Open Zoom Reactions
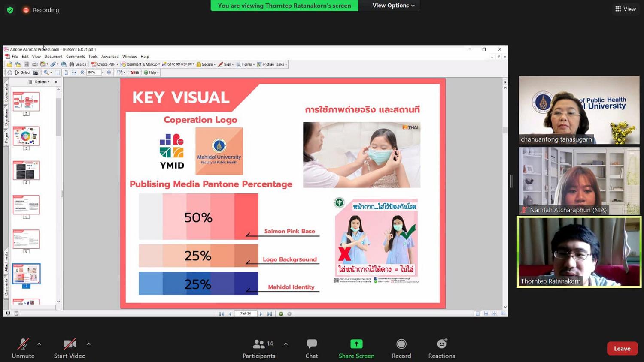 coord(441,348)
